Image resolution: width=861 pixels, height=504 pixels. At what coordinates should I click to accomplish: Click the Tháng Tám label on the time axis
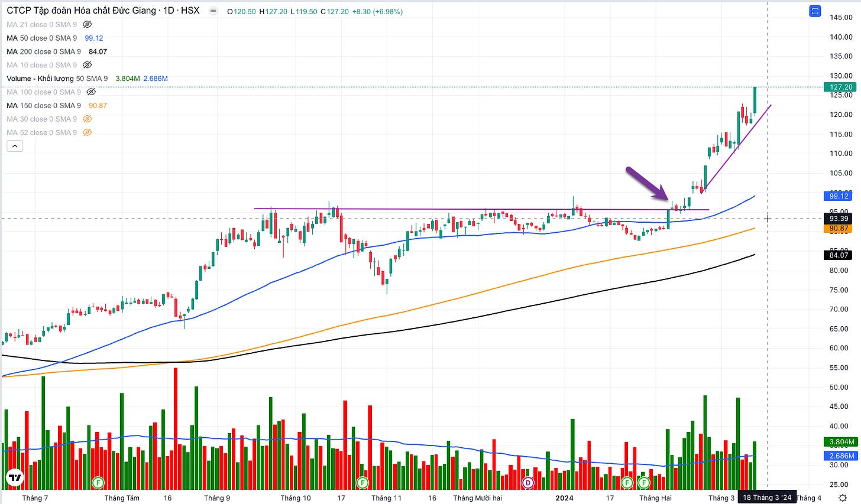[x=122, y=498]
